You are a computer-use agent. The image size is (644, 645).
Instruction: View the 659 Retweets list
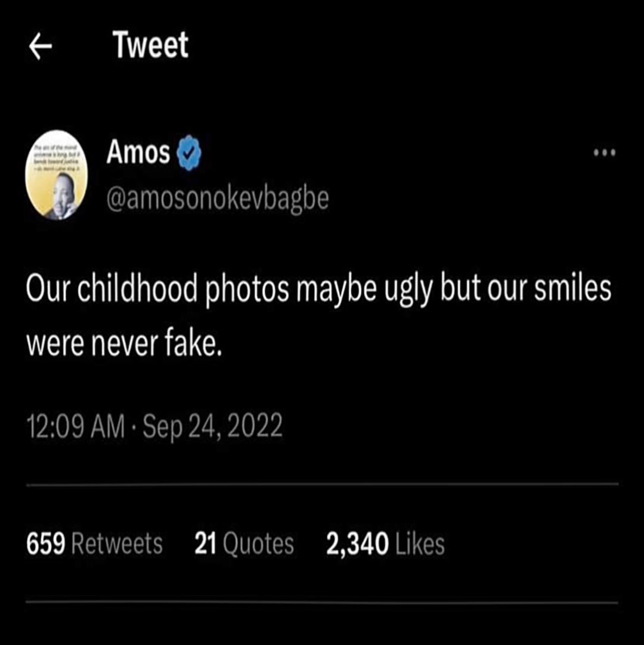click(94, 544)
